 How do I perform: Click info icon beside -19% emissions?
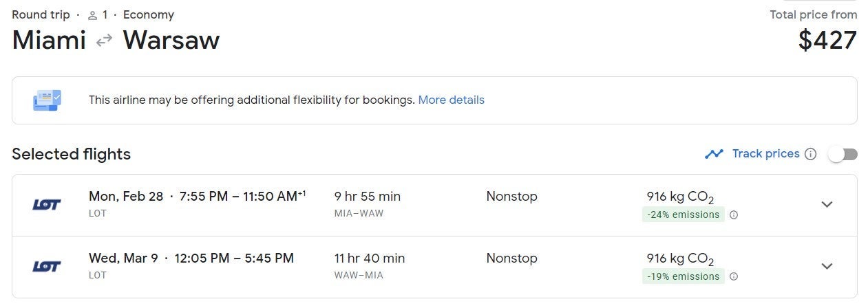pyautogui.click(x=734, y=276)
